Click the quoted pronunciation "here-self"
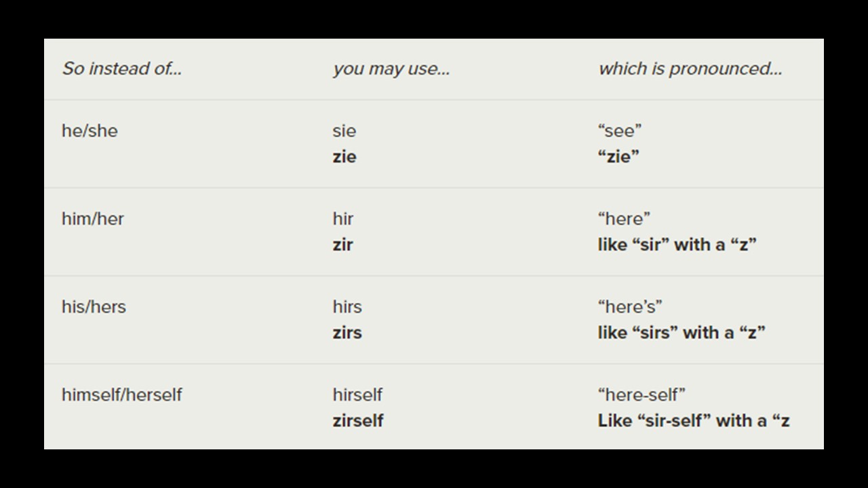 642,394
